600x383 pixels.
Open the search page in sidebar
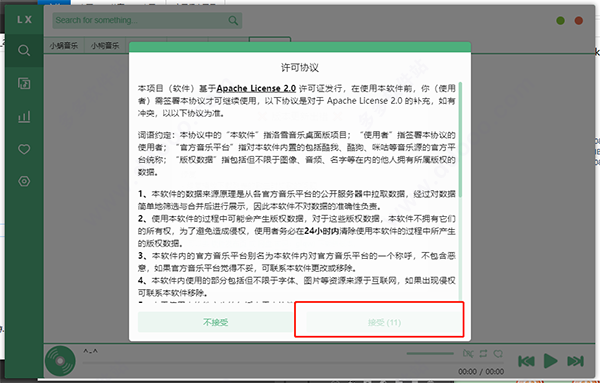(24, 51)
